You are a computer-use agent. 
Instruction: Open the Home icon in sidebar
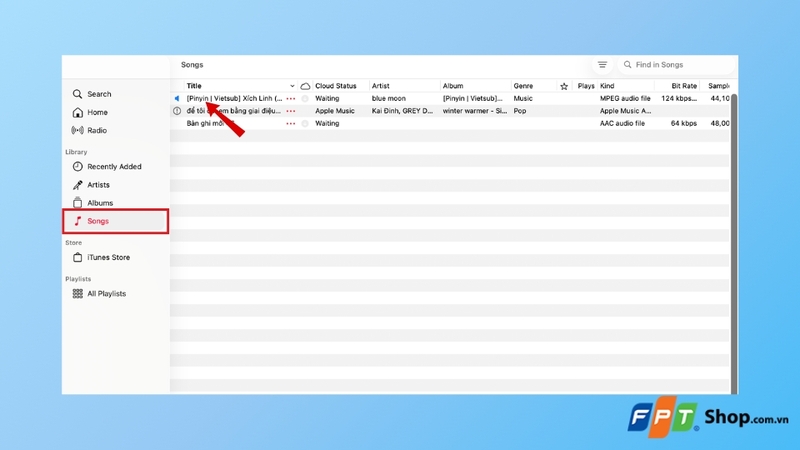[x=77, y=112]
